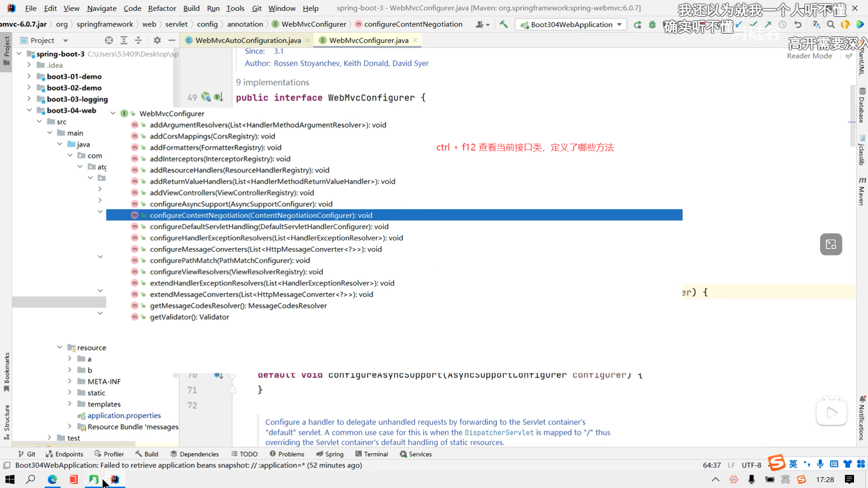This screenshot has width=868, height=488.
Task: Click Select Opened File target icon
Action: [x=108, y=40]
